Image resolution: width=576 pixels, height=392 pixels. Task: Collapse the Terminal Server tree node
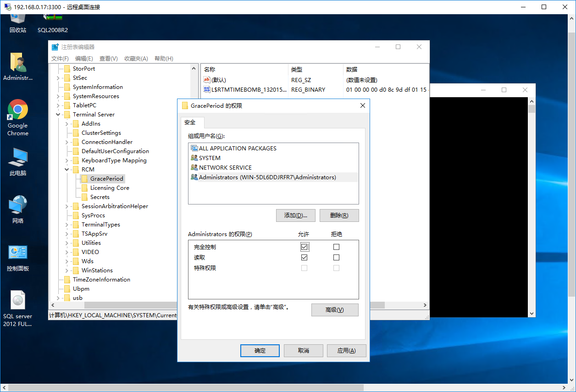click(57, 114)
